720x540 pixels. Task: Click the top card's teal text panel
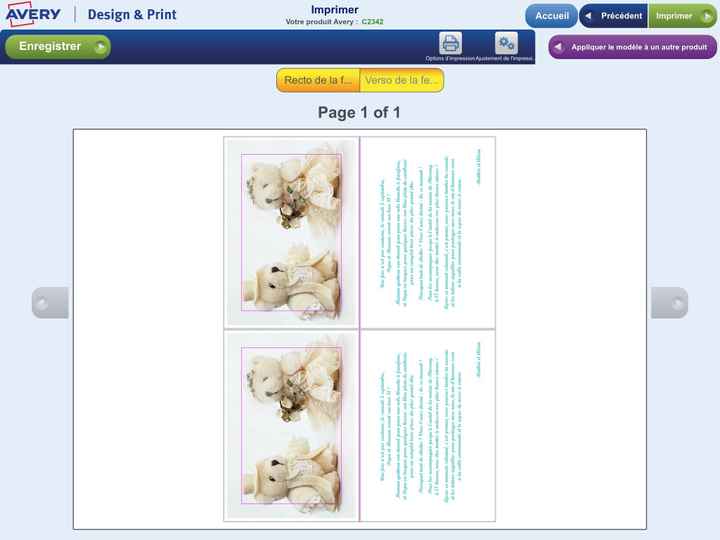(428, 232)
